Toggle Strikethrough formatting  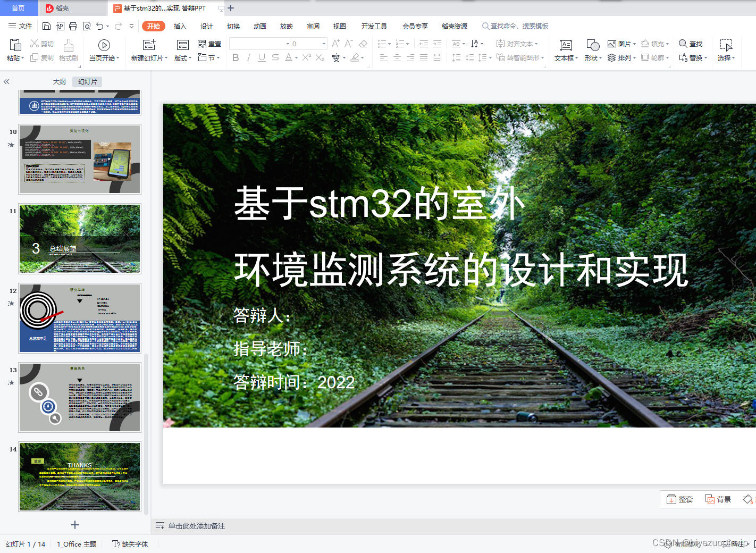(x=275, y=57)
